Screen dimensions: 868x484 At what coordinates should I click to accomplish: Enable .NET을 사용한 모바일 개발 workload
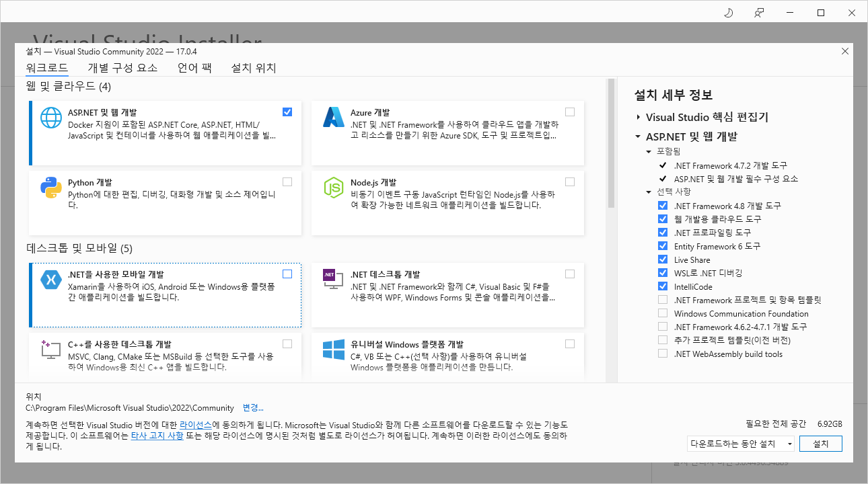[288, 274]
